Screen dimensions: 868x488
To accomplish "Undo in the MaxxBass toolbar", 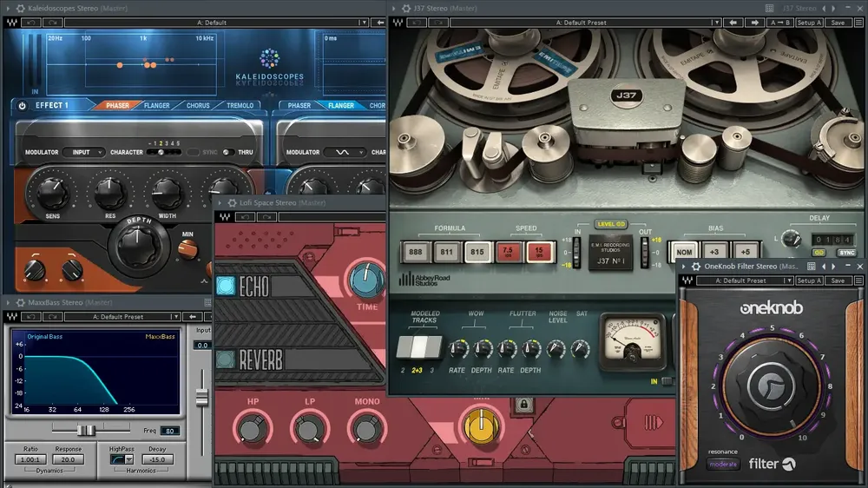I will [31, 317].
